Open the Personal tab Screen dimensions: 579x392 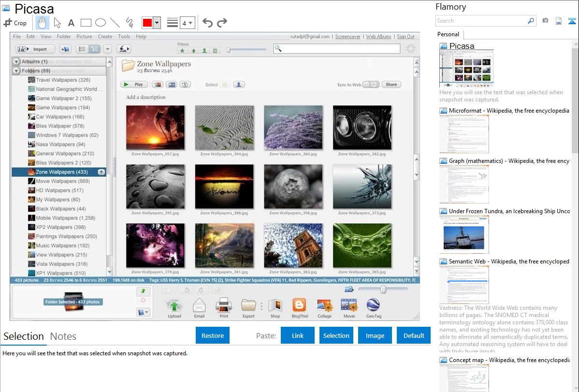click(449, 34)
